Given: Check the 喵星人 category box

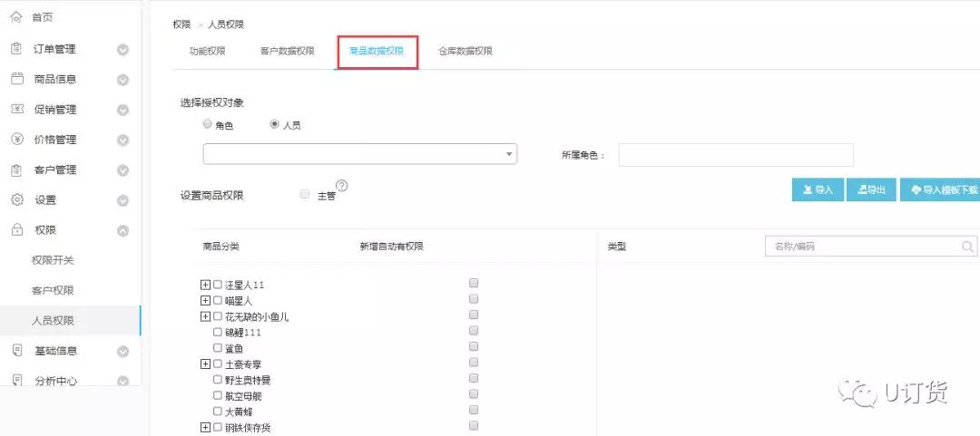Looking at the screenshot, I should pos(218,300).
